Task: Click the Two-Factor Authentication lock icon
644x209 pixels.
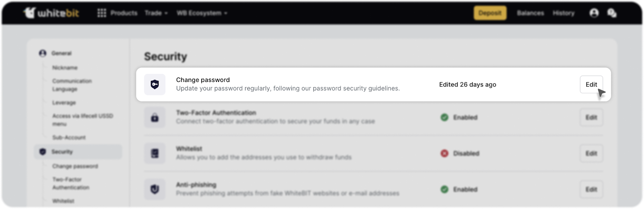Action: point(155,117)
